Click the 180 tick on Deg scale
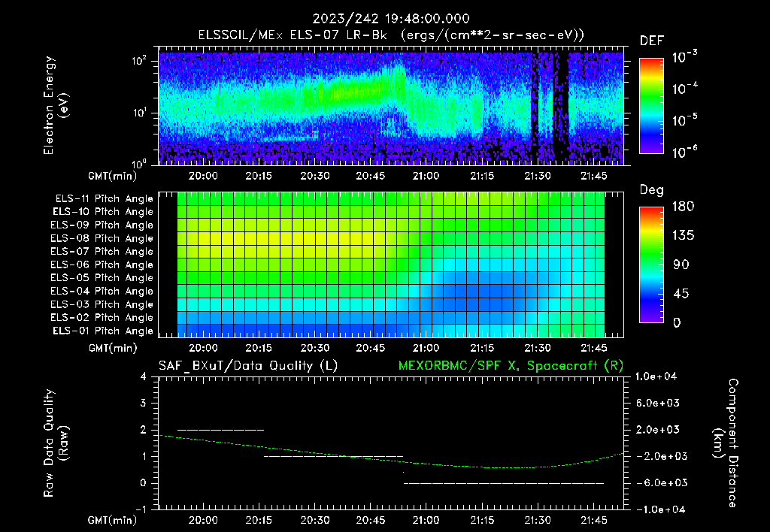Image resolution: width=770 pixels, height=532 pixels. pyautogui.click(x=683, y=207)
